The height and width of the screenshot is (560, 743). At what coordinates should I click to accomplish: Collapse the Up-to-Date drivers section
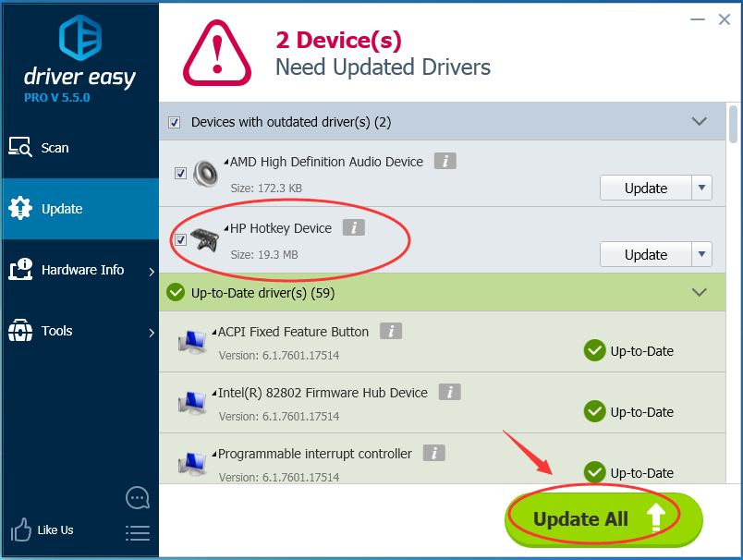pos(700,293)
